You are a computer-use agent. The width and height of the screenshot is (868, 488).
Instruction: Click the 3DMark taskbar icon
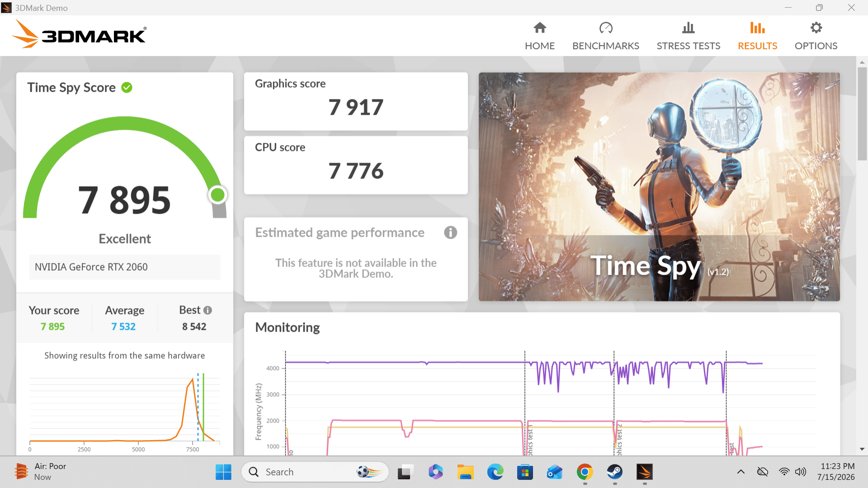645,472
